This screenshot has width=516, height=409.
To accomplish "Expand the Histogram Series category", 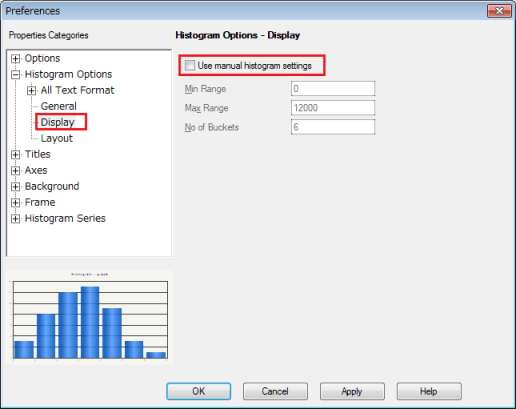I will (15, 219).
